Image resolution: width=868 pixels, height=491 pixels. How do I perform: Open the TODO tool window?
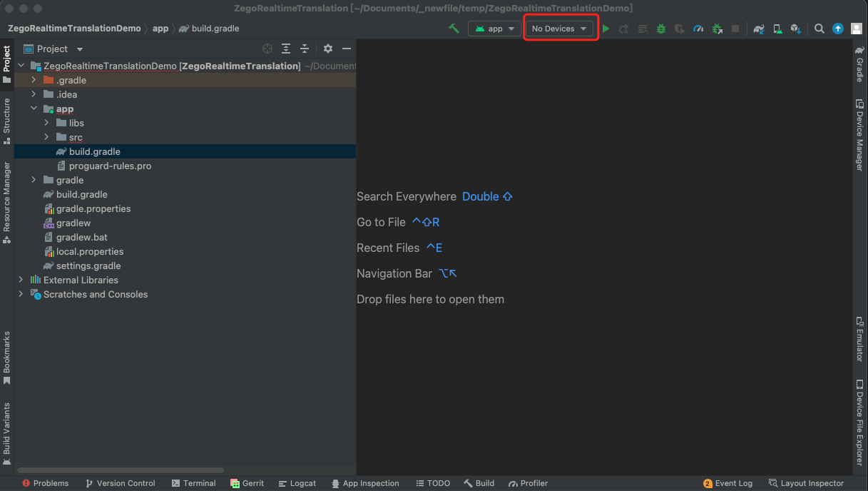click(433, 483)
